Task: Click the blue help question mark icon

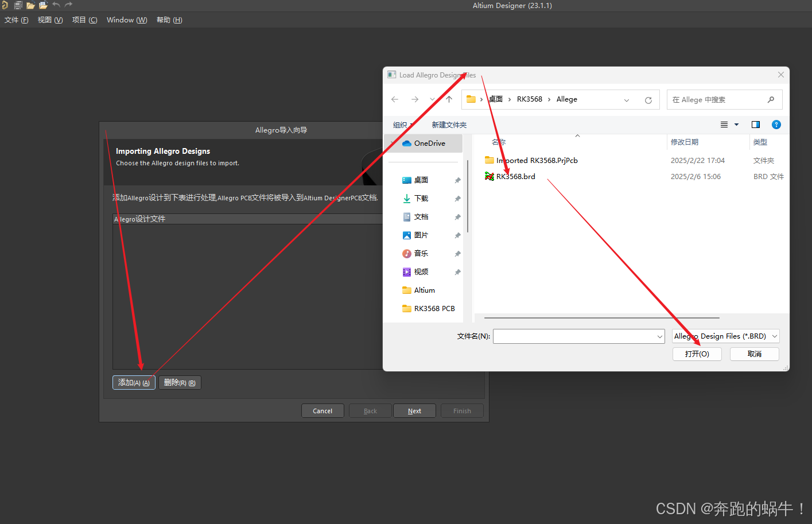Action: point(776,125)
